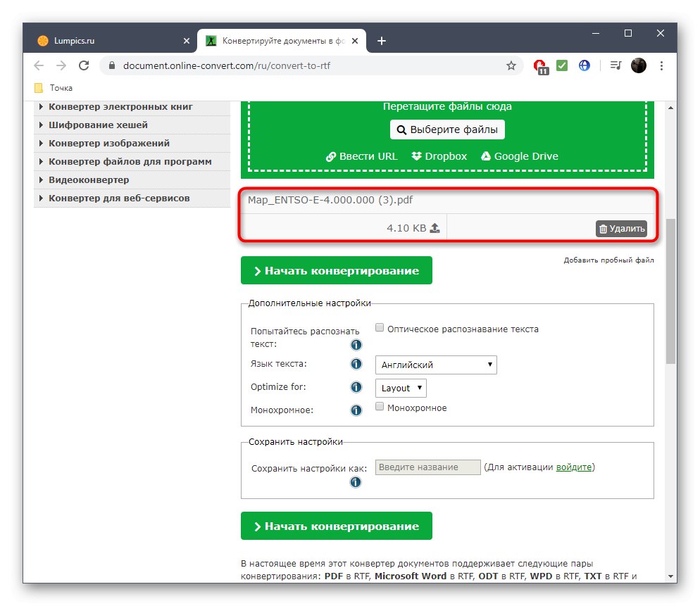Viewport: 700px width, 606px height.
Task: Open the войдите login link
Action: (x=573, y=467)
